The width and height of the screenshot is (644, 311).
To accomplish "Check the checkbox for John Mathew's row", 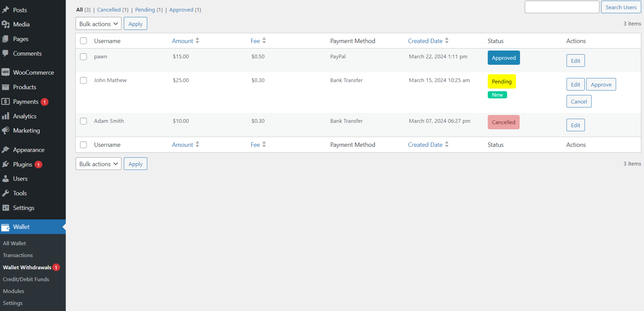I will 83,80.
